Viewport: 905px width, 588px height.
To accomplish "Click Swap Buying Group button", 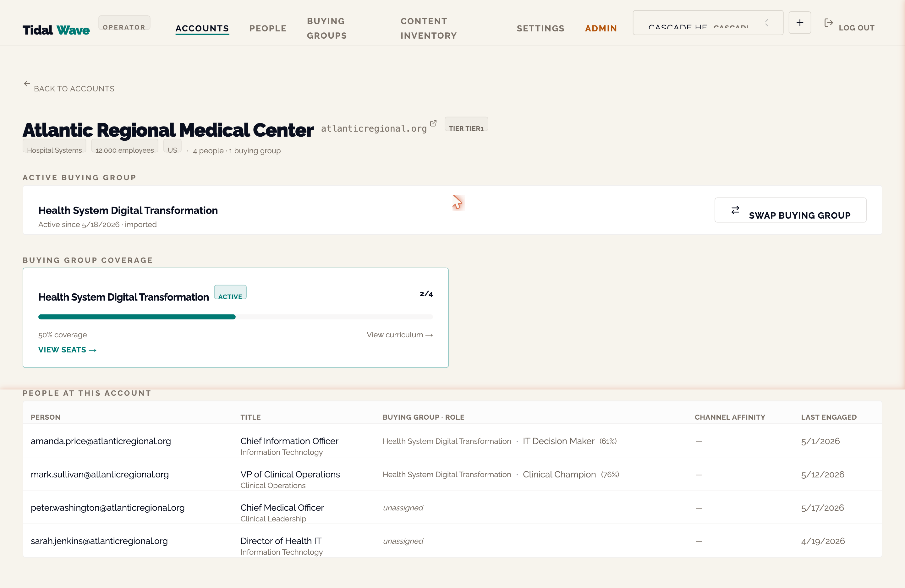I will [790, 210].
